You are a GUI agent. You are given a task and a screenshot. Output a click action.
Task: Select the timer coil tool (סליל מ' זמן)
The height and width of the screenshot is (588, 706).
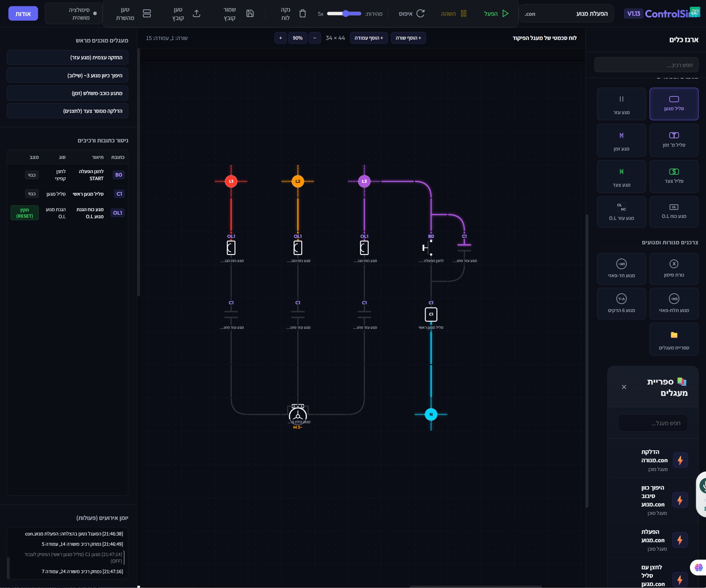point(674,140)
